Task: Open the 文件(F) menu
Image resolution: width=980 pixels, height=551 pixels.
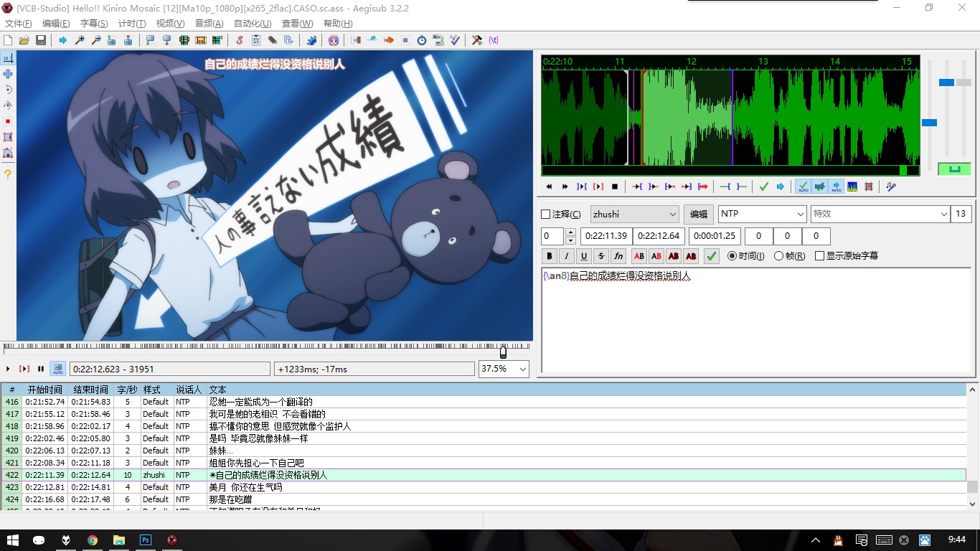Action: (19, 24)
